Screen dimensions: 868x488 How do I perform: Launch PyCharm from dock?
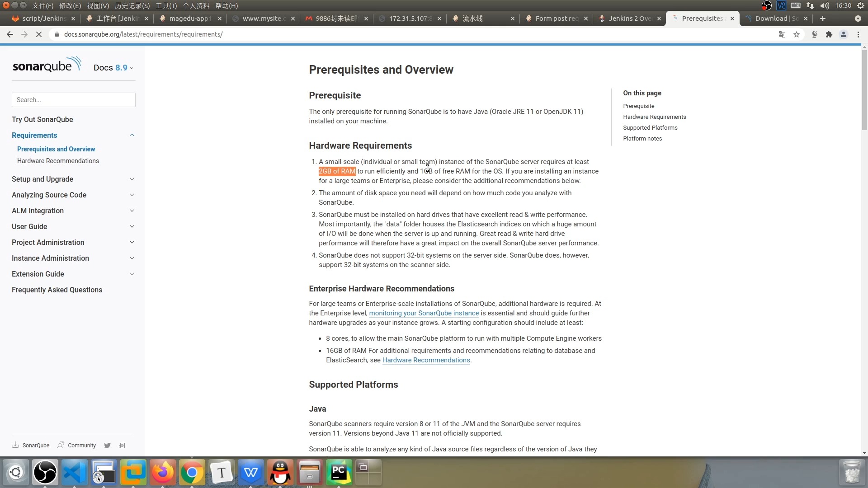coord(339,473)
